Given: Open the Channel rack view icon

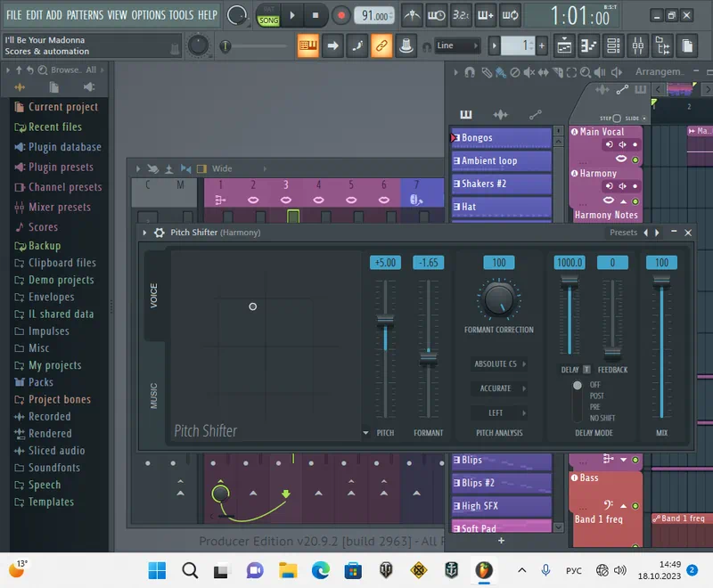Looking at the screenshot, I should pyautogui.click(x=613, y=45).
